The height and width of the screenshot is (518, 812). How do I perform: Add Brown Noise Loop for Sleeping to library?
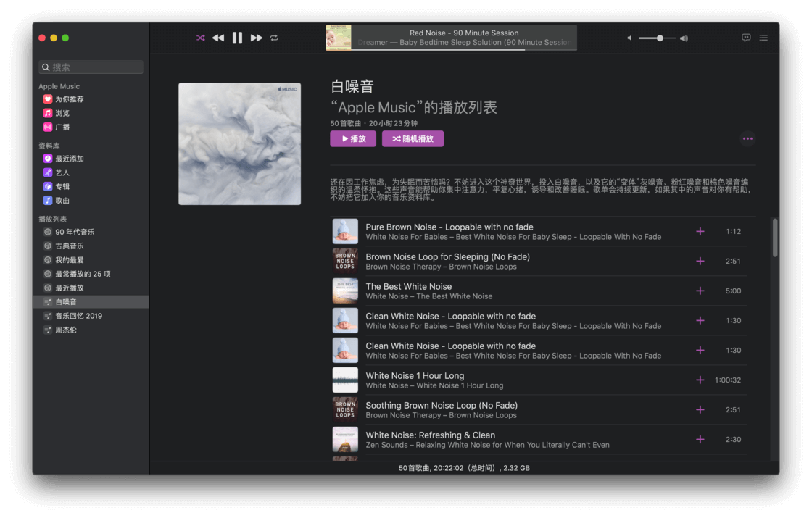(x=700, y=262)
